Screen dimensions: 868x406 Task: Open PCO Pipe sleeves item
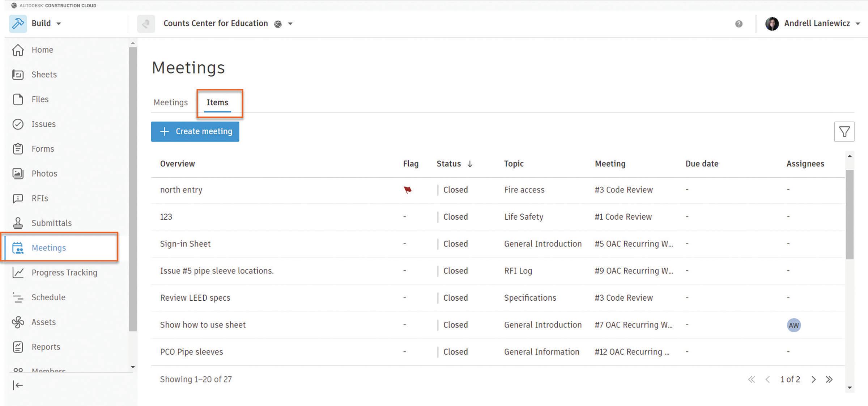(x=192, y=352)
